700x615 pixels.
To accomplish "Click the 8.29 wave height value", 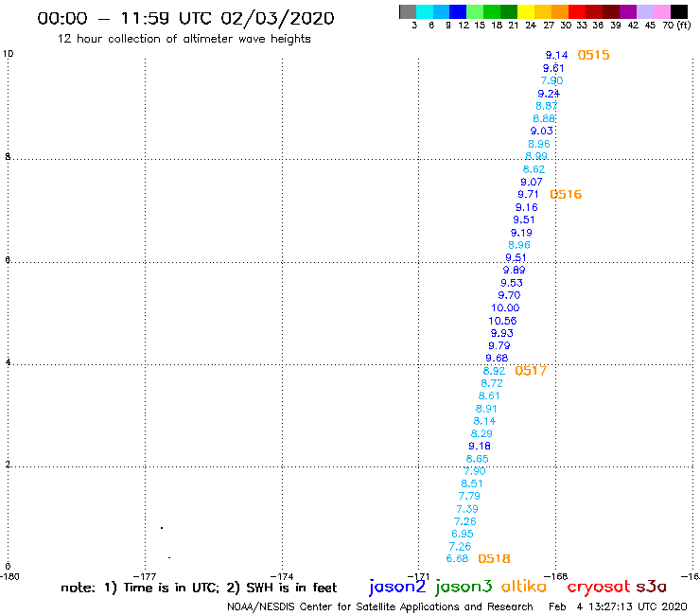I will (481, 433).
